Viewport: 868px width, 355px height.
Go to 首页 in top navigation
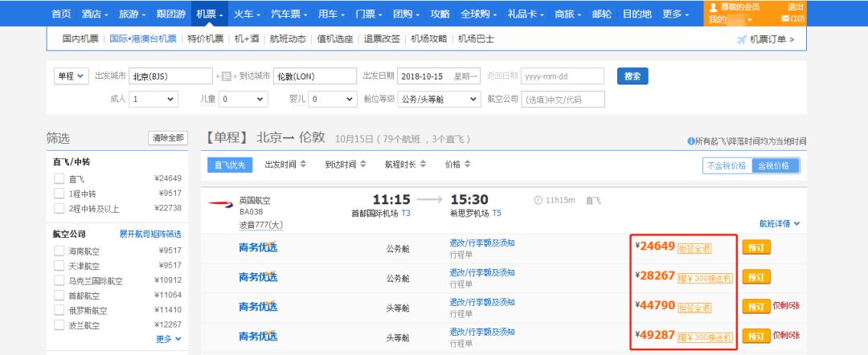coord(61,14)
